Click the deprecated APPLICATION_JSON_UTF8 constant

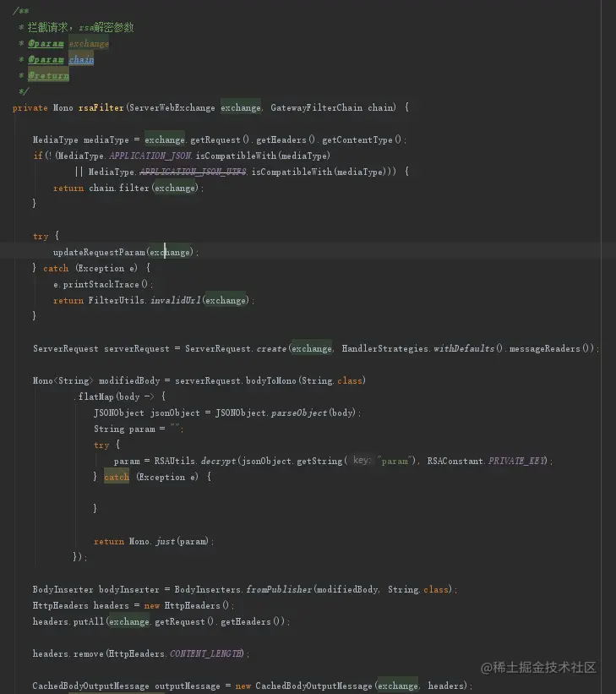point(193,172)
